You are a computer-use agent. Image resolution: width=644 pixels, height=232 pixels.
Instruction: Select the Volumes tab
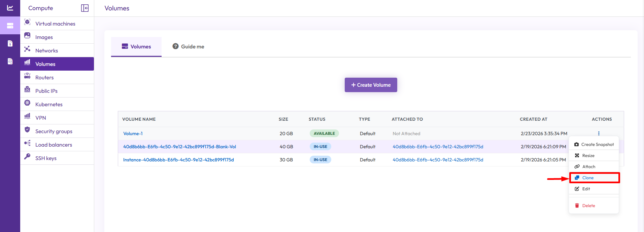pos(136,47)
